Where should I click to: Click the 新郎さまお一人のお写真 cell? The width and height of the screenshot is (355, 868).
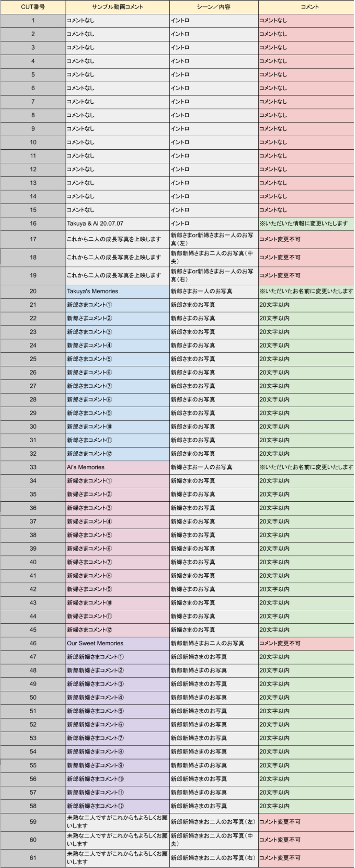click(x=214, y=291)
